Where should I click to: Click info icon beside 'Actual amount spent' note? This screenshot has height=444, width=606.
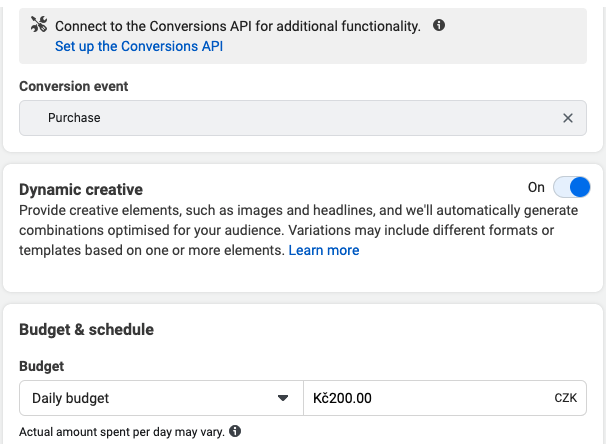pyautogui.click(x=235, y=431)
